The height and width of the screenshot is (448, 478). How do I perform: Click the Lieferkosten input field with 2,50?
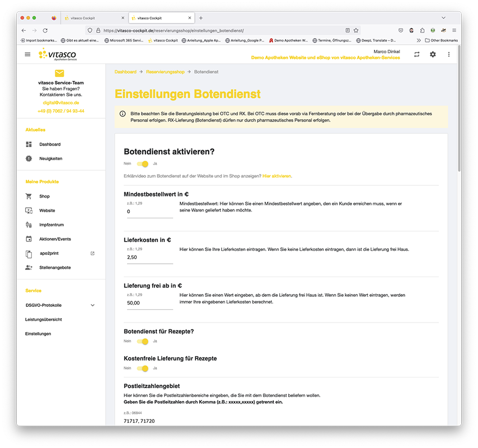point(149,258)
